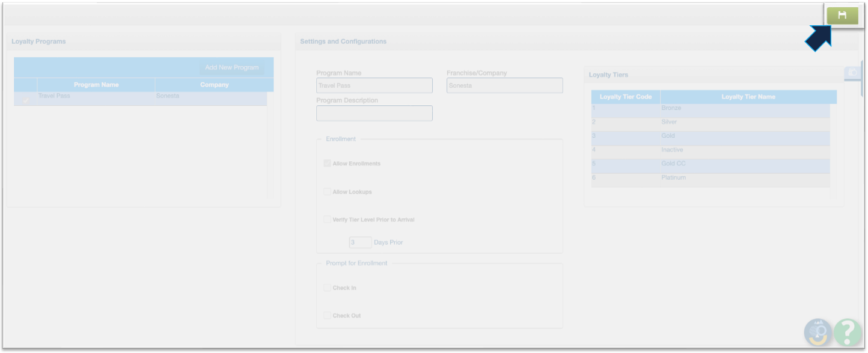This screenshot has width=868, height=353.
Task: Click the Add New Program button
Action: 231,67
